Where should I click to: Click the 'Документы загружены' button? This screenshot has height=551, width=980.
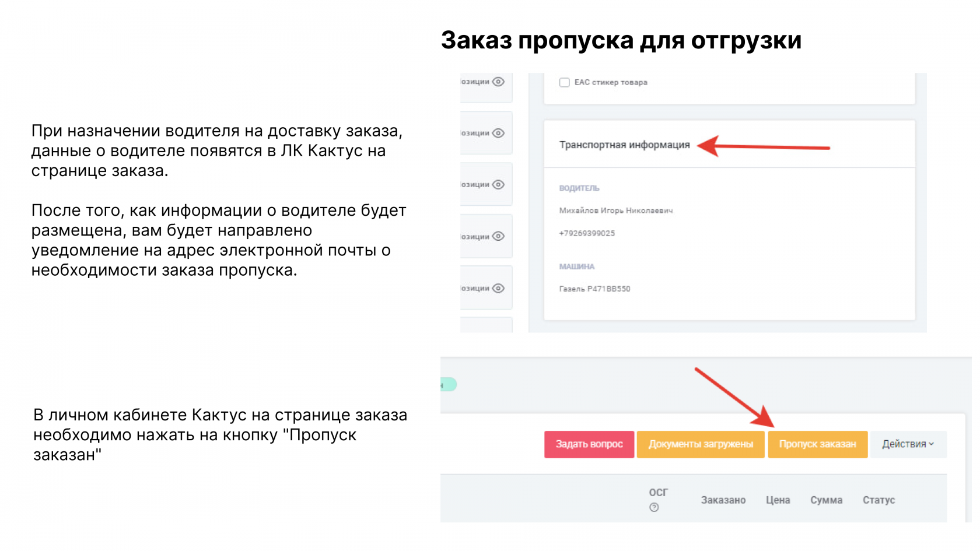(x=701, y=444)
